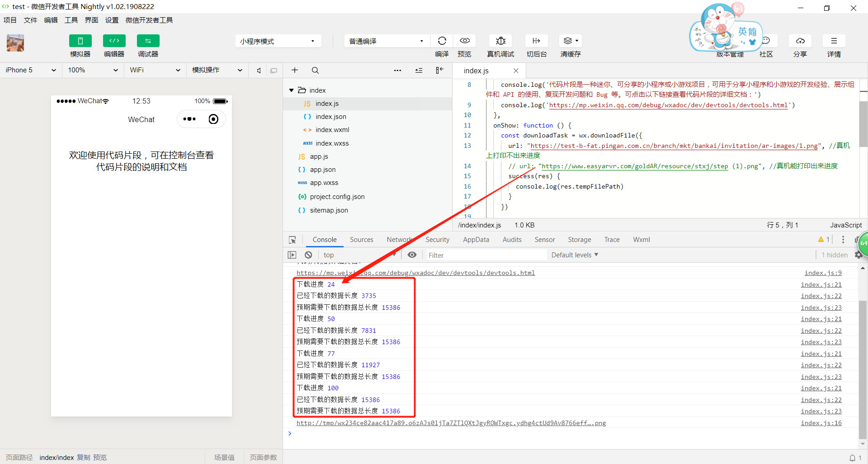Open the Default levels dropdown

pyautogui.click(x=575, y=255)
